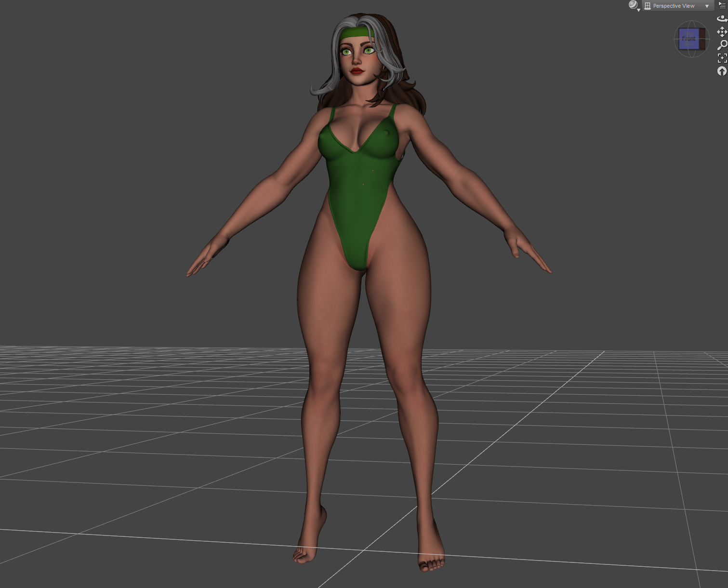
Task: Open the Perspective View camera dropdown
Action: [x=677, y=6]
